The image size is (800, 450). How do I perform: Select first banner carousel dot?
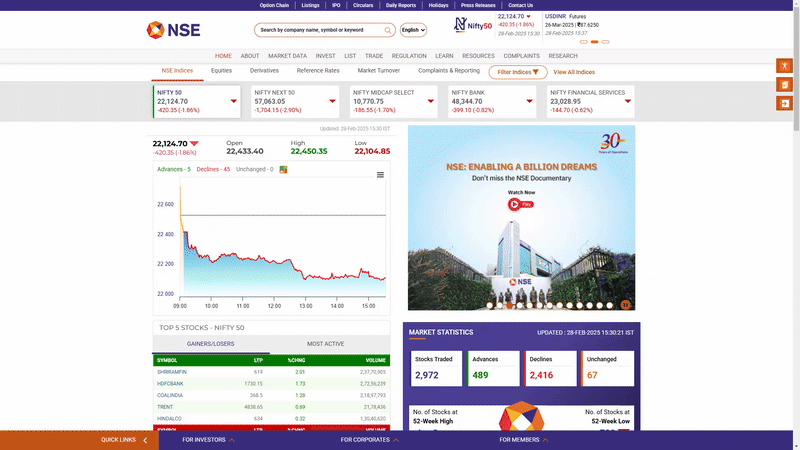tap(490, 306)
